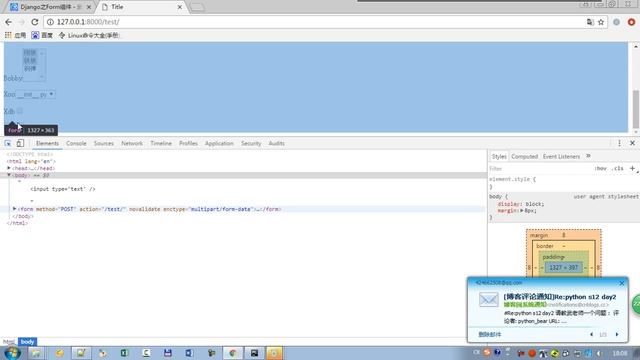This screenshot has height=360, width=640.
Task: Open the Timeline panel tab
Action: (x=161, y=143)
